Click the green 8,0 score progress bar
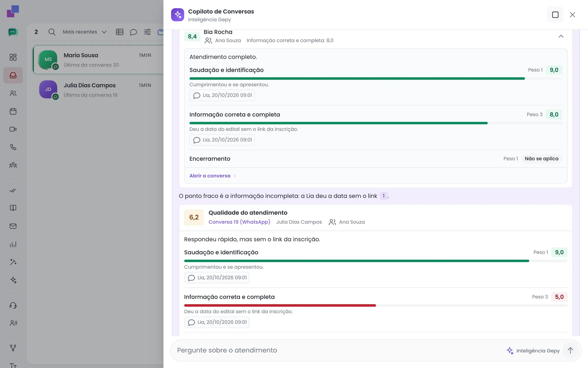 click(x=376, y=123)
